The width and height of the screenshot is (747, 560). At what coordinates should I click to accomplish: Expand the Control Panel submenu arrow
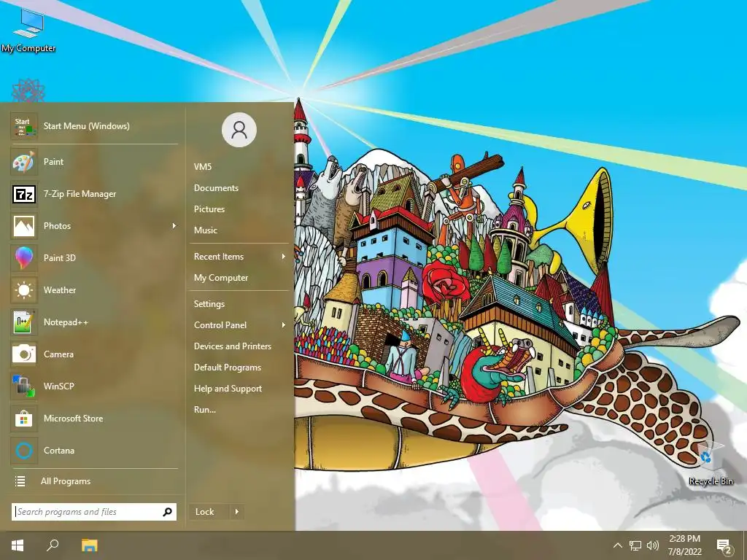click(x=284, y=325)
